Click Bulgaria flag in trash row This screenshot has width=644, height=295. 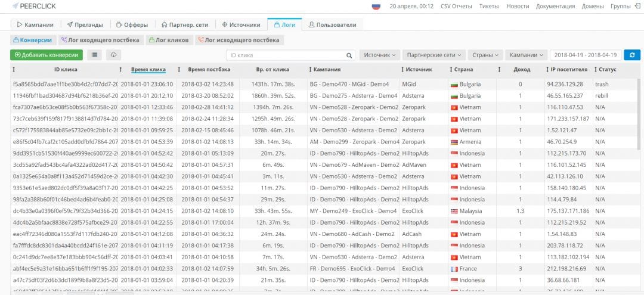(454, 84)
